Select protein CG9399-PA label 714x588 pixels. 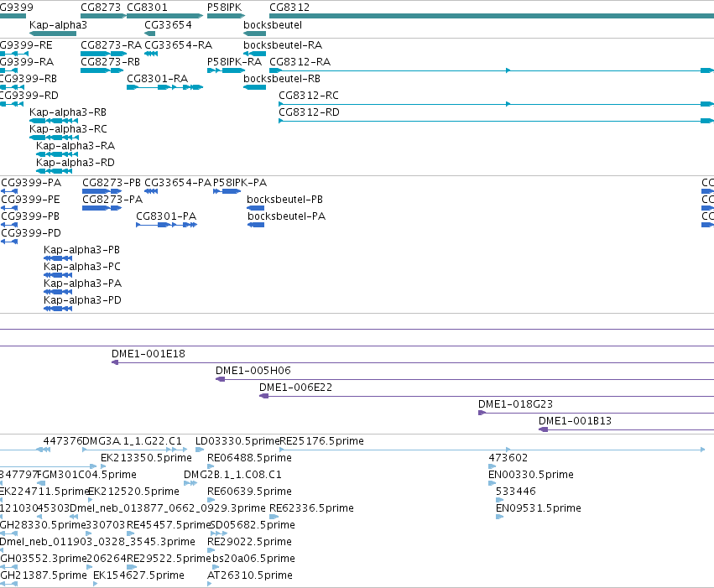pos(31,183)
